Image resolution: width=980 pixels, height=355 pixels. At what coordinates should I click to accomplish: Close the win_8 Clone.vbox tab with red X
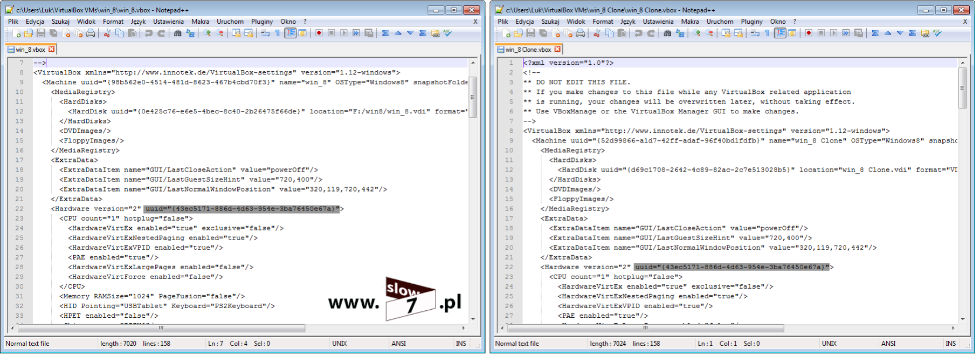pos(558,49)
